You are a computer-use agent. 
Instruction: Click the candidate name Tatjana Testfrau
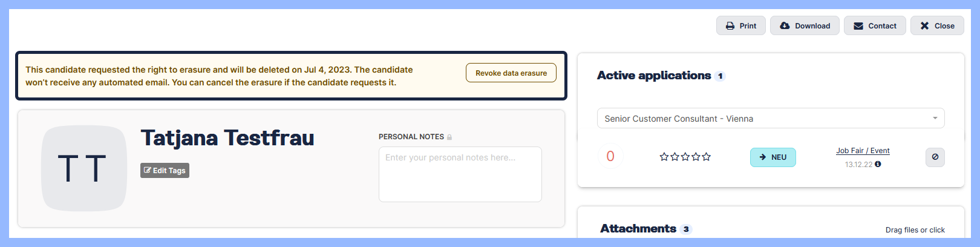227,138
